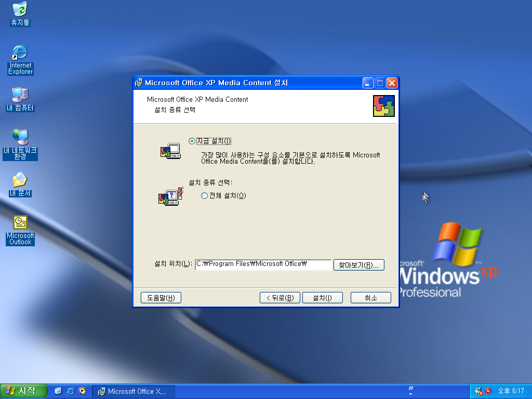Close the Media Content setup window
This screenshot has height=399, width=532.
392,83
